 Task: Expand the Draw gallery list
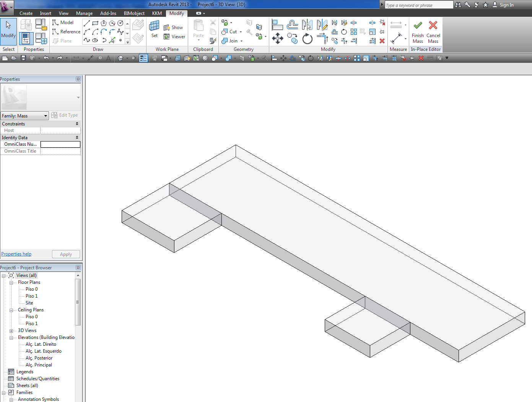point(127,41)
